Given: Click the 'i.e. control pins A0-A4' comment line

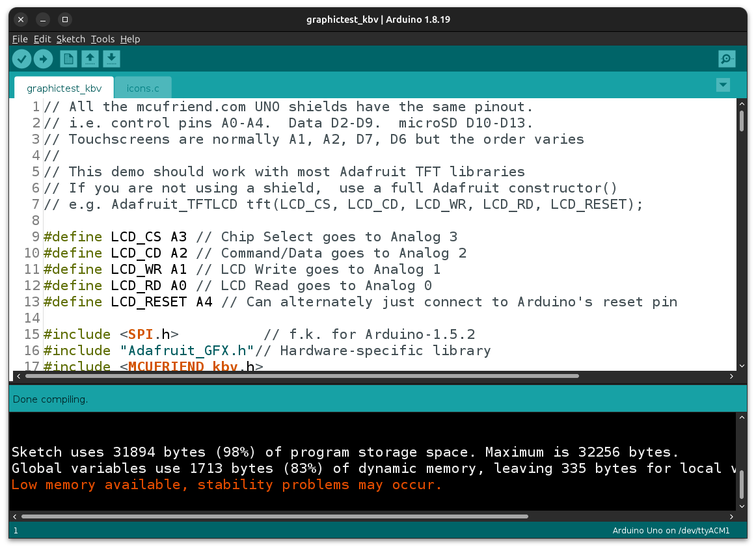Looking at the screenshot, I should click(x=288, y=123).
